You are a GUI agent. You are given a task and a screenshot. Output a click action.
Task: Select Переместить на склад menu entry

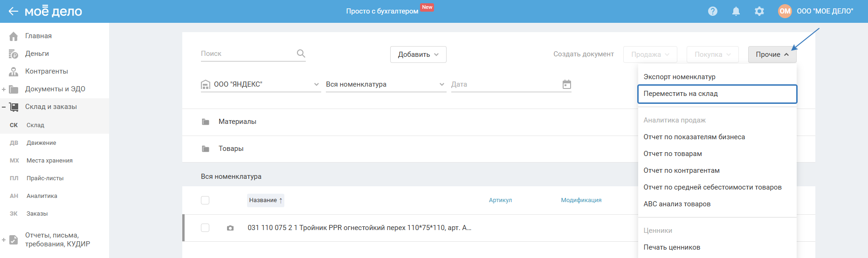716,94
